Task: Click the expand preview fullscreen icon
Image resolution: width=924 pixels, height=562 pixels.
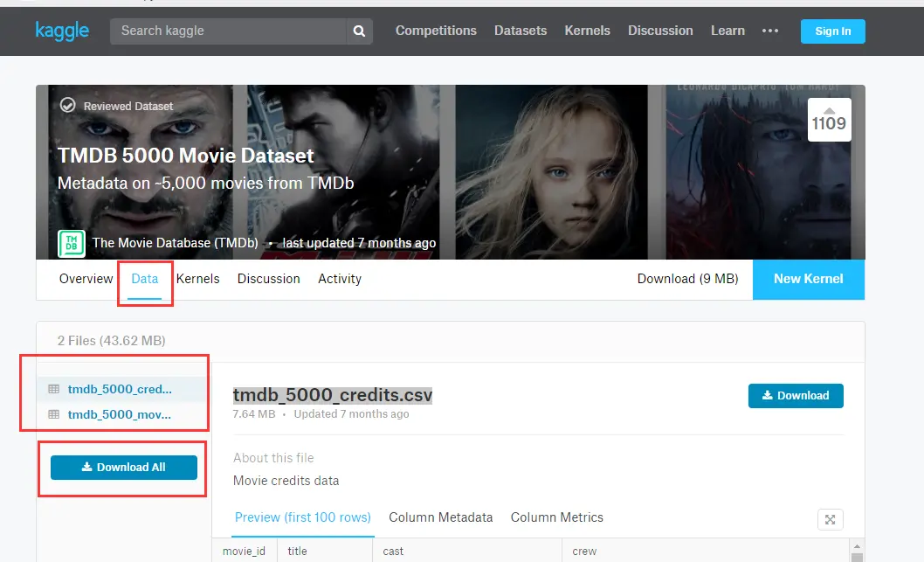Action: click(831, 519)
